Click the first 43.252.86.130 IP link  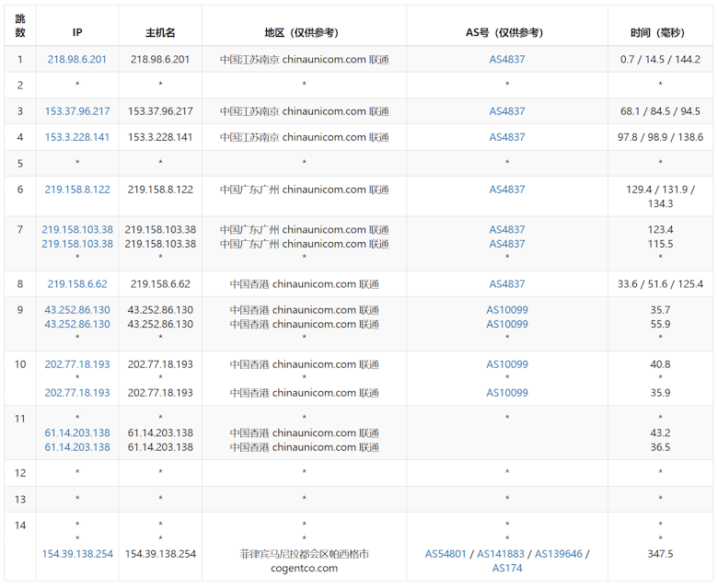point(77,310)
